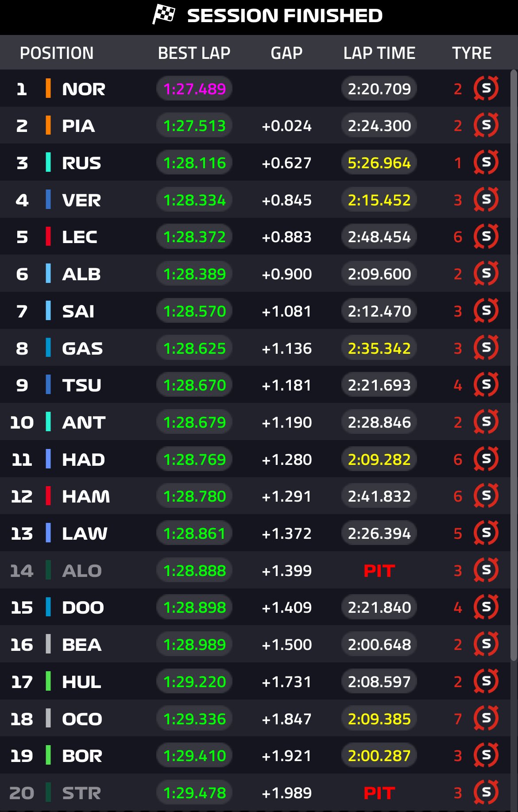
Task: Click the soft tyre icon for OCO
Action: (486, 718)
